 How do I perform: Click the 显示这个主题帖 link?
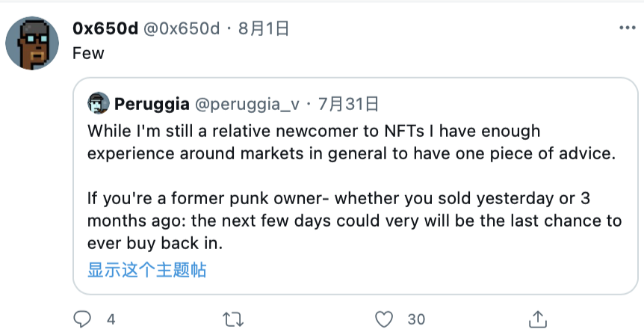146,270
